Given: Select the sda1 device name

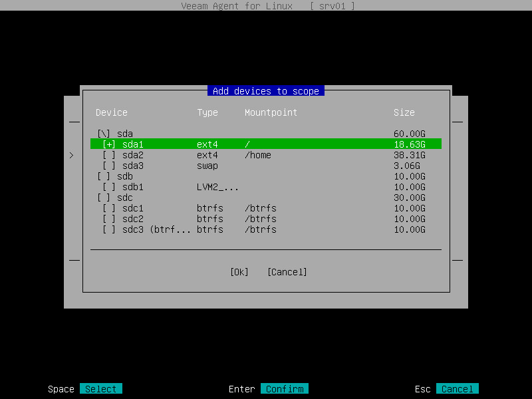Looking at the screenshot, I should [132, 144].
